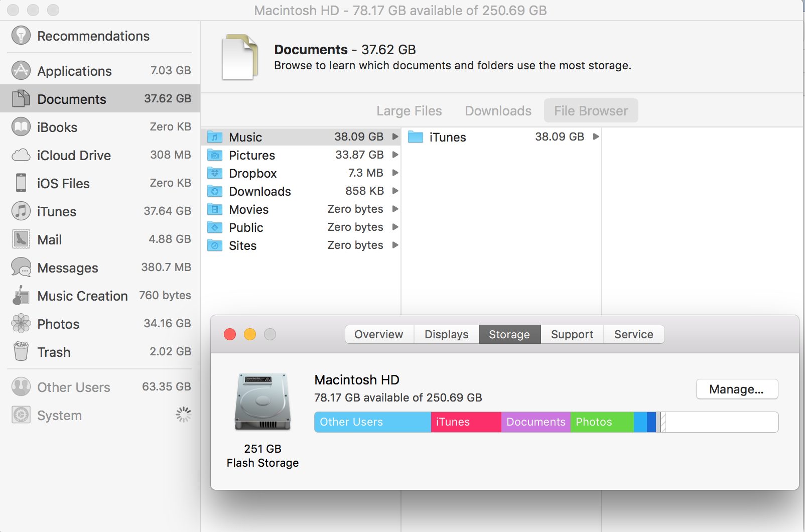Select the File Browser tab

[x=591, y=110]
